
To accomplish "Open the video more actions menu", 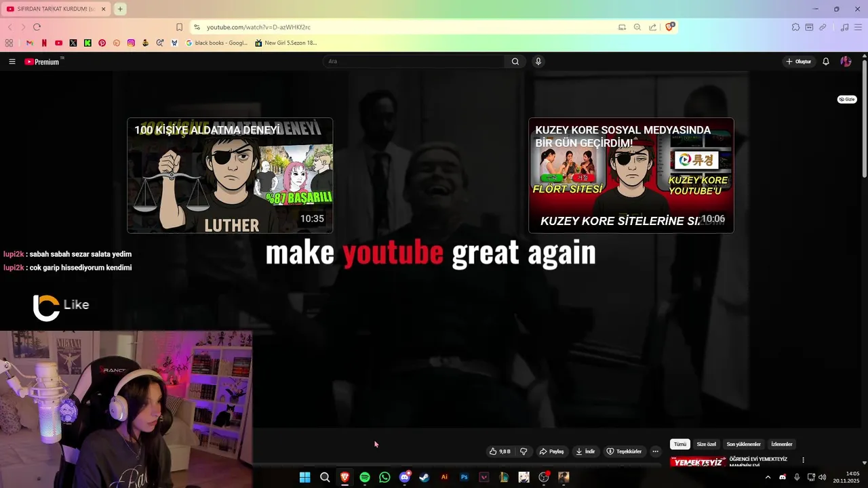I will click(x=655, y=451).
